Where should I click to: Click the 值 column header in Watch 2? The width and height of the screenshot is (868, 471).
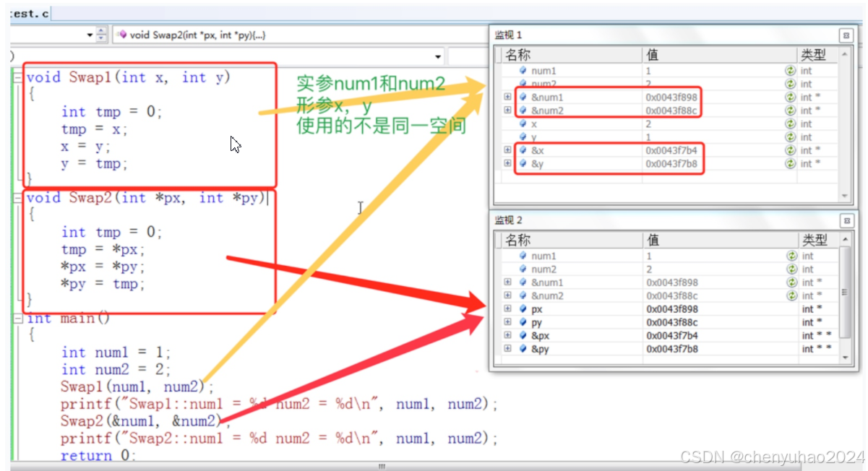(x=719, y=241)
